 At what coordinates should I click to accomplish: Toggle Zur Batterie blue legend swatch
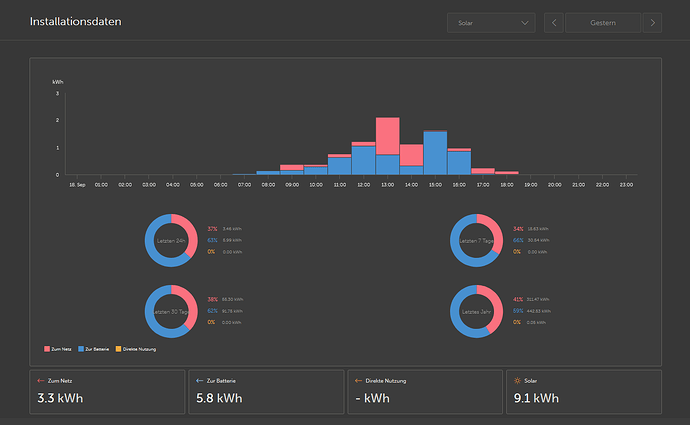[x=81, y=349]
